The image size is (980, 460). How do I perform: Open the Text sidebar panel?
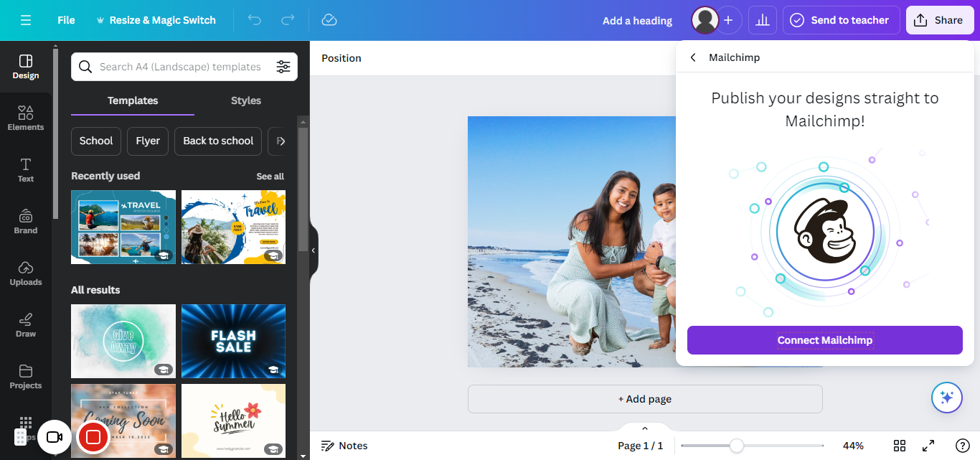point(26,169)
